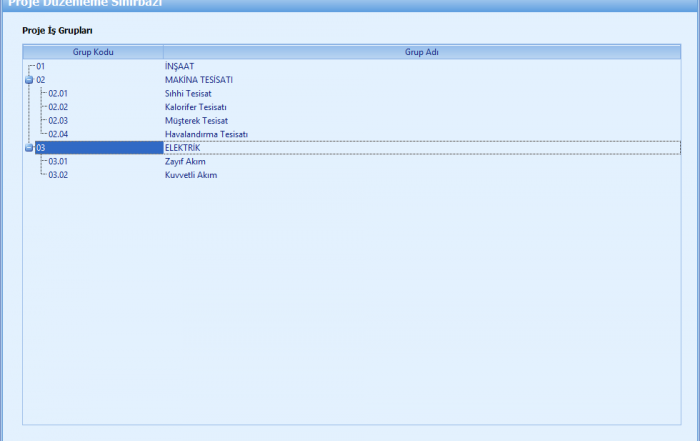The width and height of the screenshot is (700, 441).
Task: Collapse the 02 MAKİNA TESİSATI group
Action: (29, 79)
